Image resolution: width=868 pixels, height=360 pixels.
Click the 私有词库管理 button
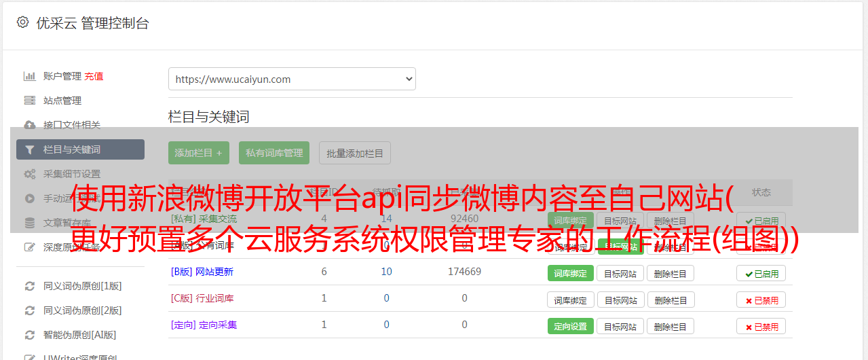(x=274, y=153)
